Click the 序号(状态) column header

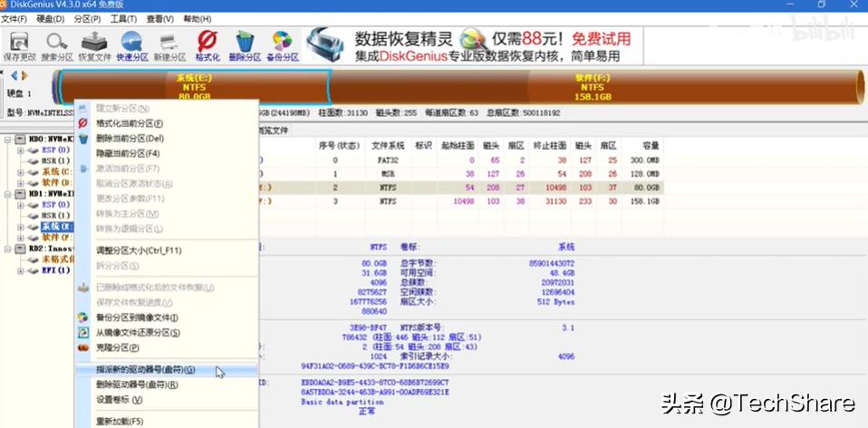pos(340,146)
